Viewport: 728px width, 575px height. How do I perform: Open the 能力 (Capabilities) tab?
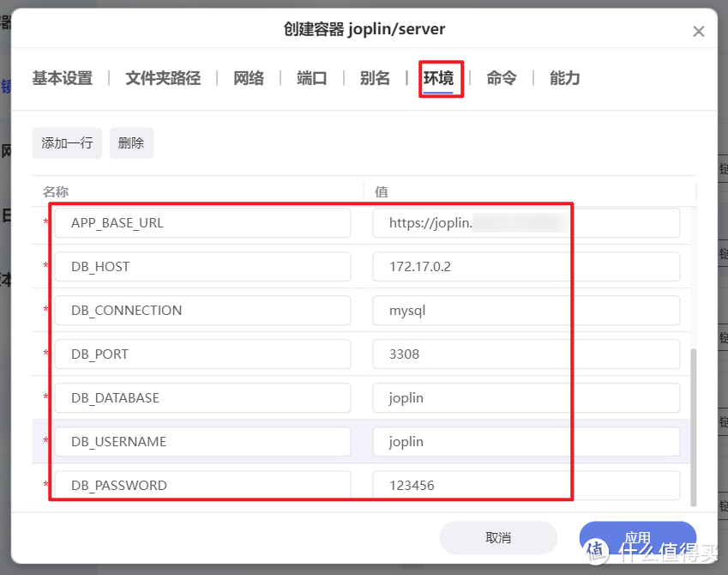(564, 77)
